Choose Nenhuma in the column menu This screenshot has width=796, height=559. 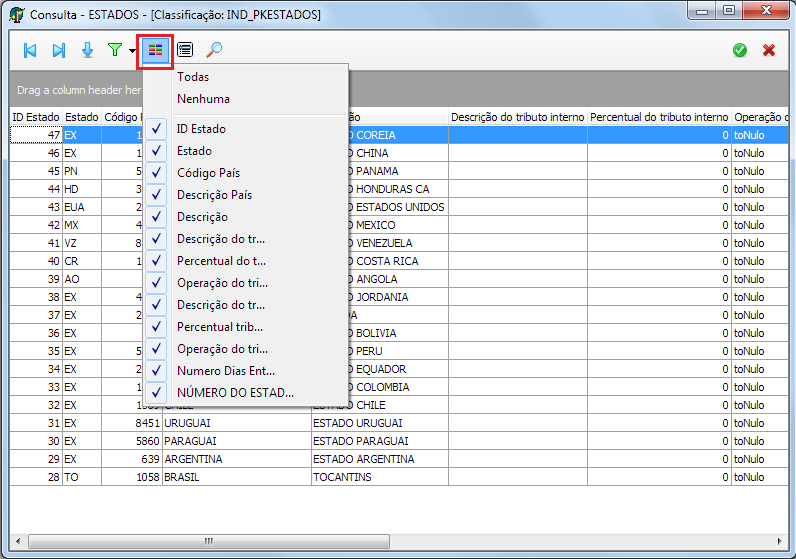coord(203,99)
